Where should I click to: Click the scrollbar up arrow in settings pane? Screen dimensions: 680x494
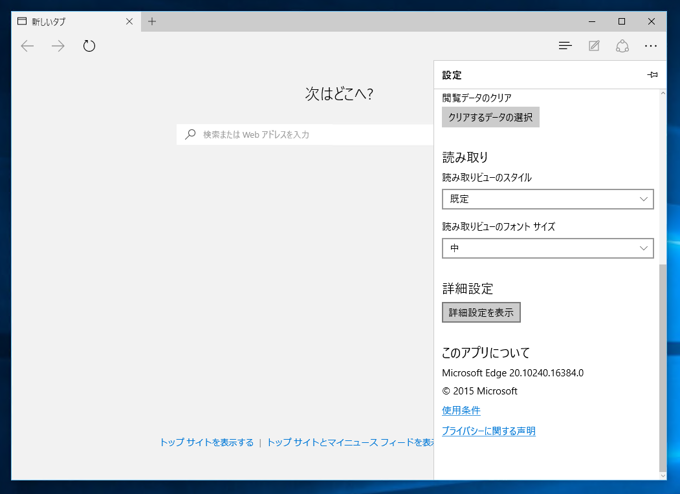(662, 93)
